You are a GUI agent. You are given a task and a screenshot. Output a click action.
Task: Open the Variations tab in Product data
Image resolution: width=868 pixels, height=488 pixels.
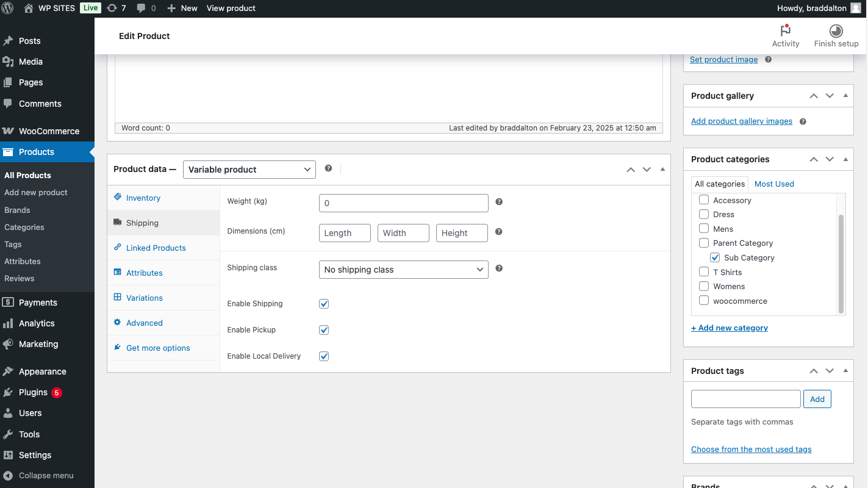(144, 298)
